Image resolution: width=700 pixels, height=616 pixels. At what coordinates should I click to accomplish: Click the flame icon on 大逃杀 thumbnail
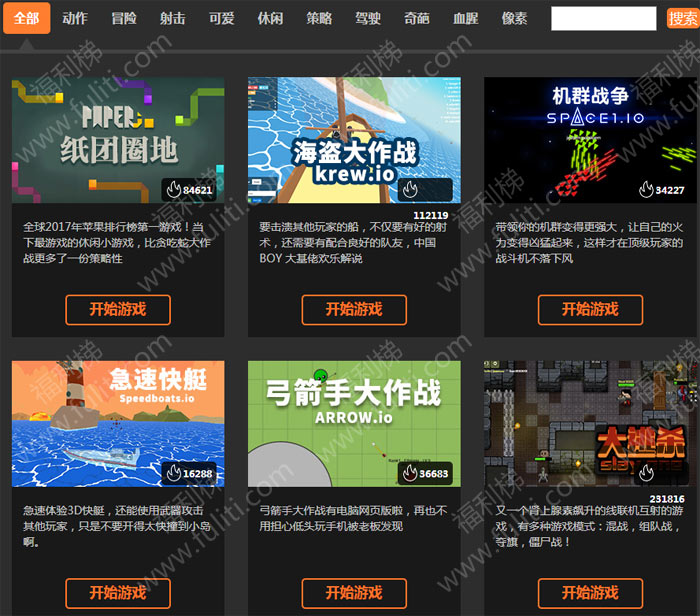pyautogui.click(x=646, y=473)
